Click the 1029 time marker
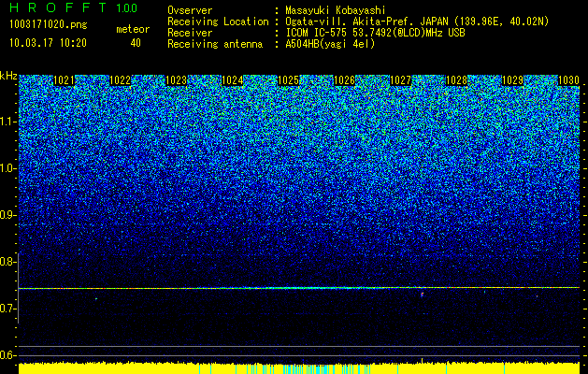This screenshot has width=588, height=374. click(x=512, y=80)
